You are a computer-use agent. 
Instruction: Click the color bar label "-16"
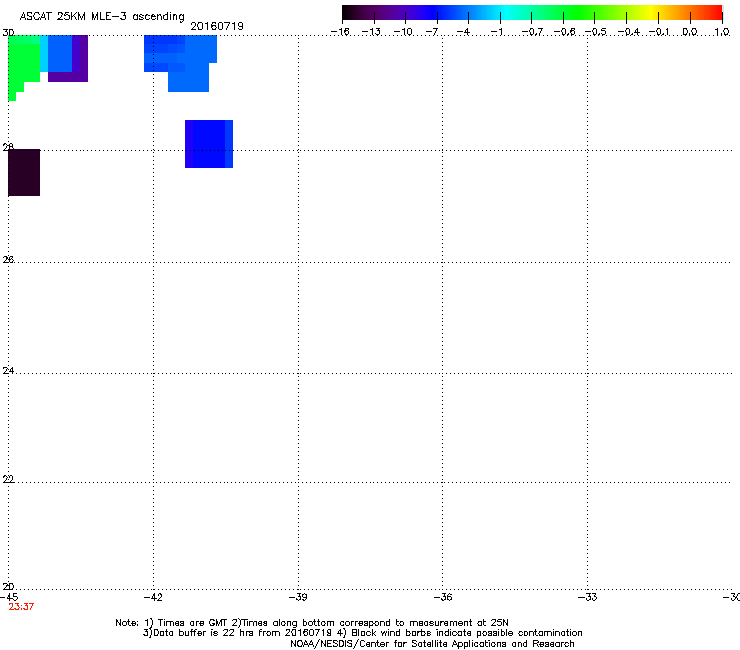click(x=340, y=32)
